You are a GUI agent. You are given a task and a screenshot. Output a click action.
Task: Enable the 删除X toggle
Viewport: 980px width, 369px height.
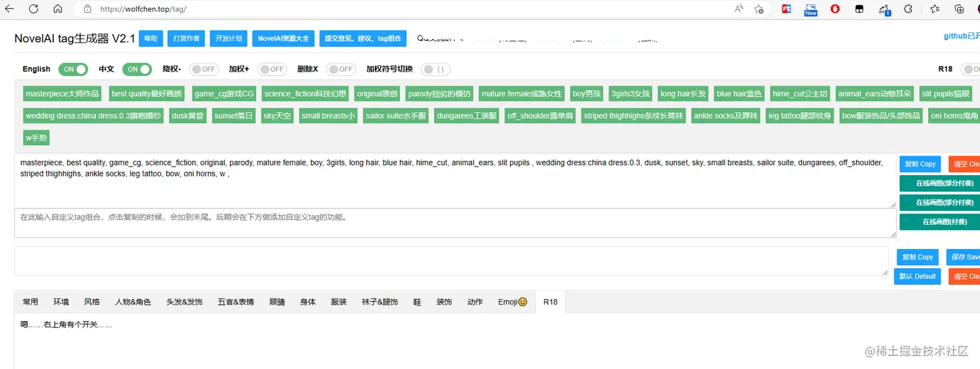[341, 69]
